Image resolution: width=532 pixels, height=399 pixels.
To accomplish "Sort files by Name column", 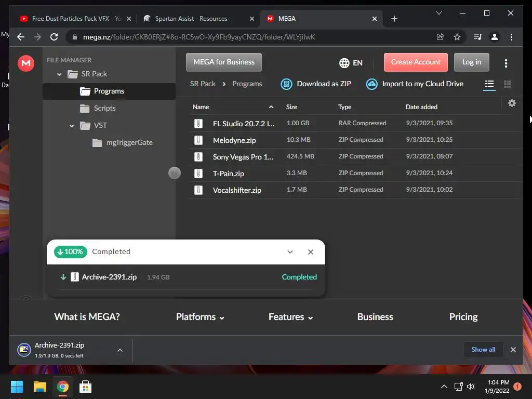I will pos(201,107).
